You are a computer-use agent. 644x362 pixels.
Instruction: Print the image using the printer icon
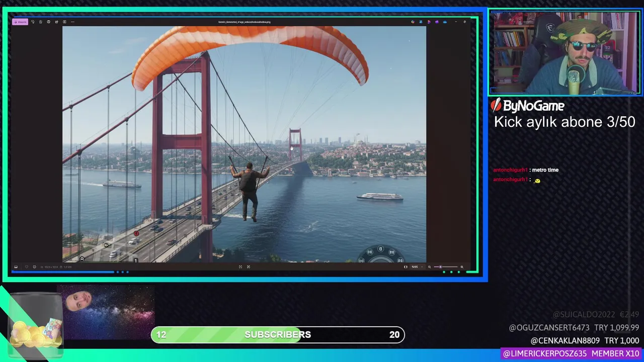tap(49, 22)
